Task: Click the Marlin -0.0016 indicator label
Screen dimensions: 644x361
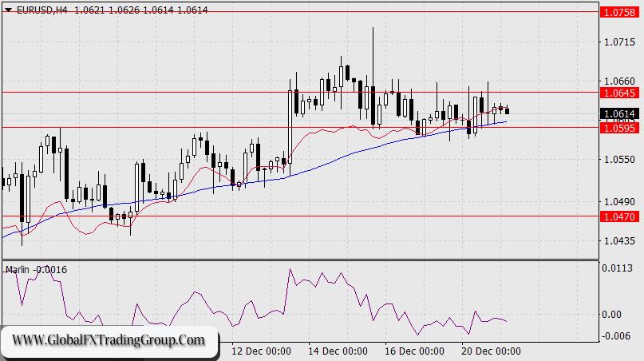Action: click(x=36, y=270)
